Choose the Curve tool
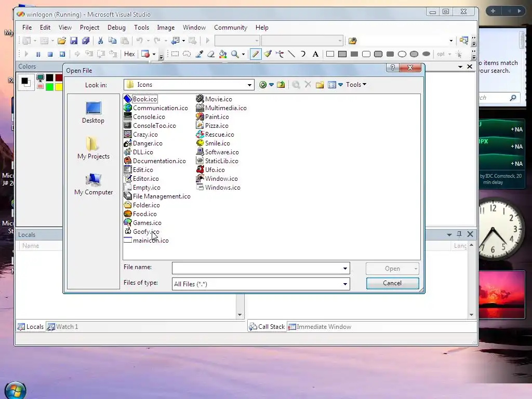 pos(303,54)
